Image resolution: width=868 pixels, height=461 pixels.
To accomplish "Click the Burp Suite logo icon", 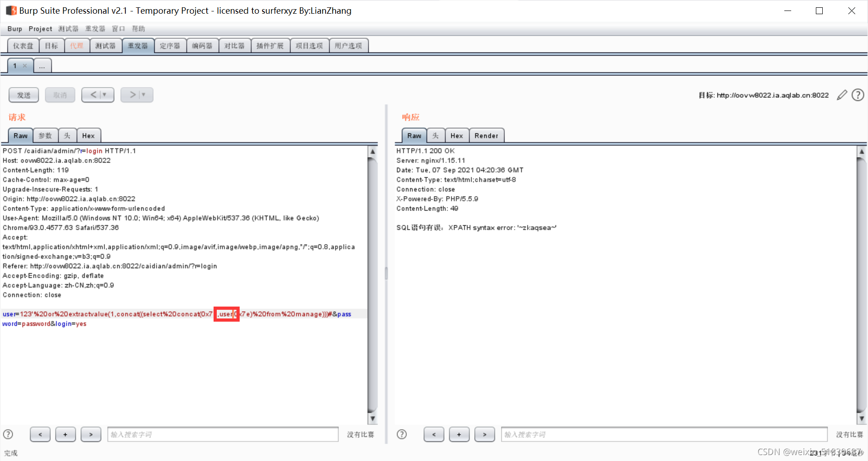I will click(11, 11).
